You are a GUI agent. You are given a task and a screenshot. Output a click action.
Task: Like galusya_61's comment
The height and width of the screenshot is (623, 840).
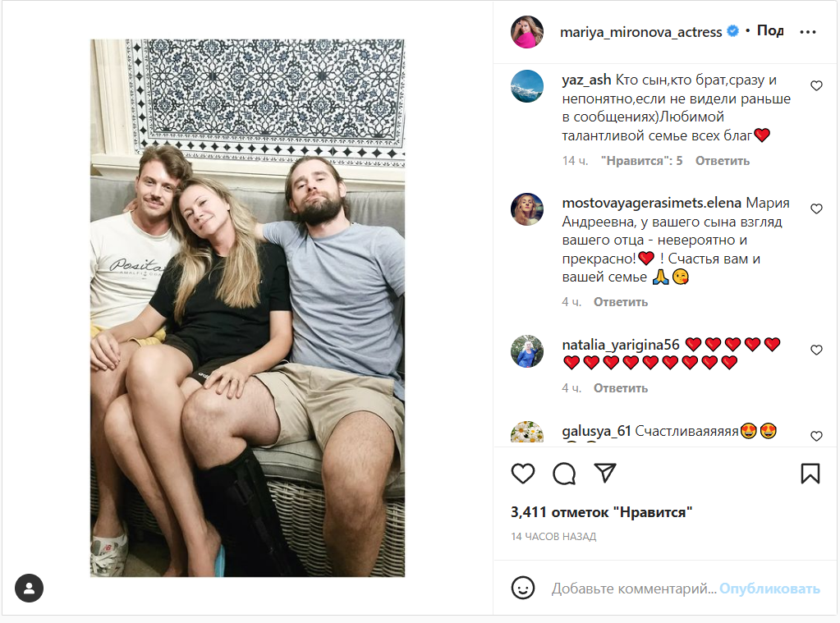(x=816, y=436)
